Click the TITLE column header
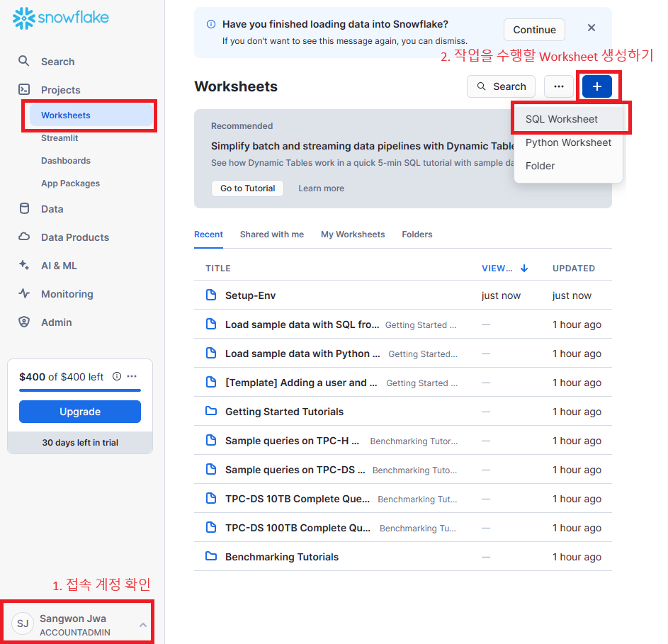The height and width of the screenshot is (644, 668). pos(218,268)
